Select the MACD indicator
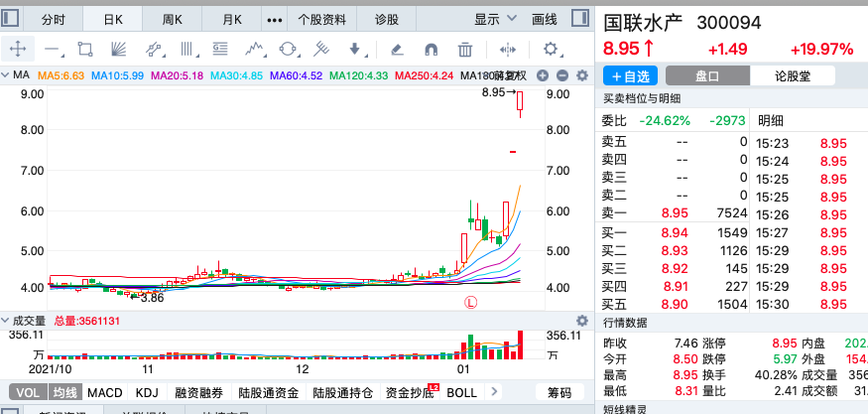This screenshot has width=868, height=414. click(104, 393)
